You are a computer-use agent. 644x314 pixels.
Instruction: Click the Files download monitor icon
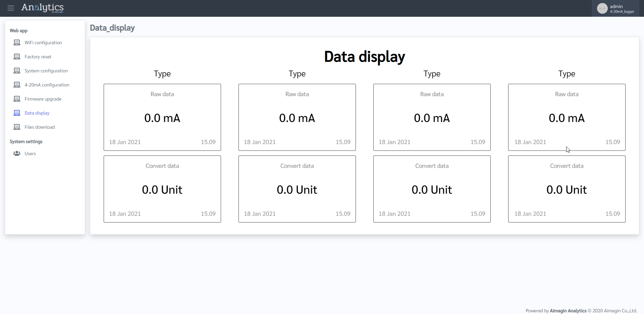(x=17, y=127)
